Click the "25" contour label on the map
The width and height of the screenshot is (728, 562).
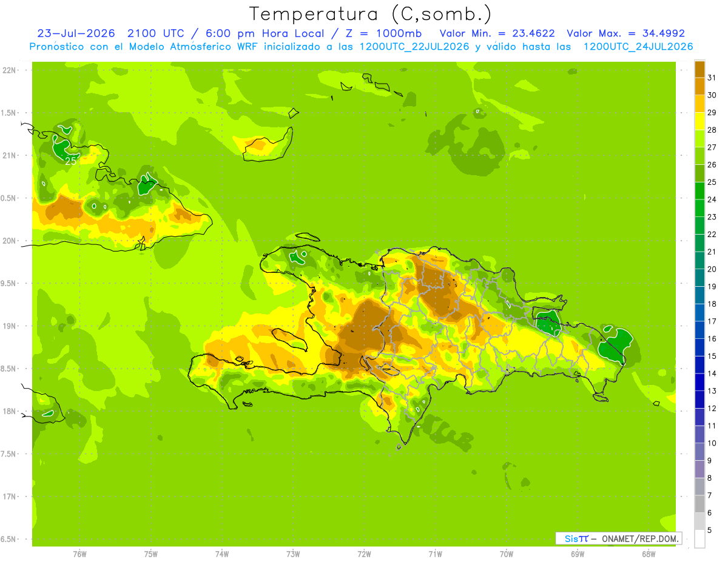coord(71,161)
